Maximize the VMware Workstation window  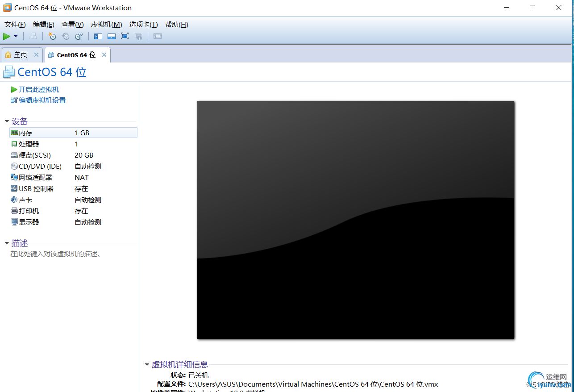[532, 8]
